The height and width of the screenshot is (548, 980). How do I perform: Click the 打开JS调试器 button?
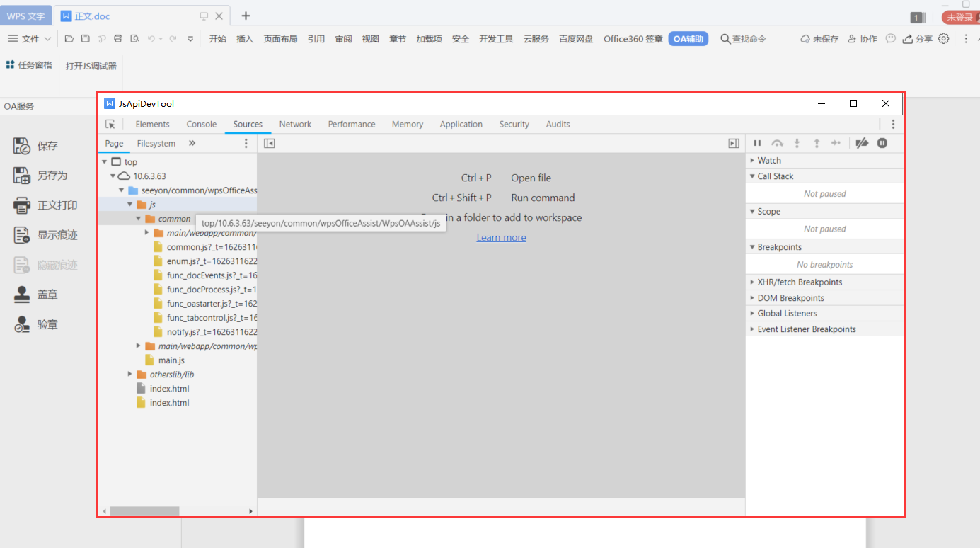click(91, 66)
